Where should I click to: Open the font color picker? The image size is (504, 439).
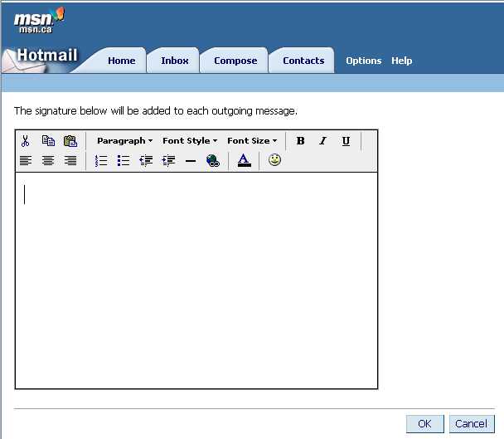tap(244, 160)
